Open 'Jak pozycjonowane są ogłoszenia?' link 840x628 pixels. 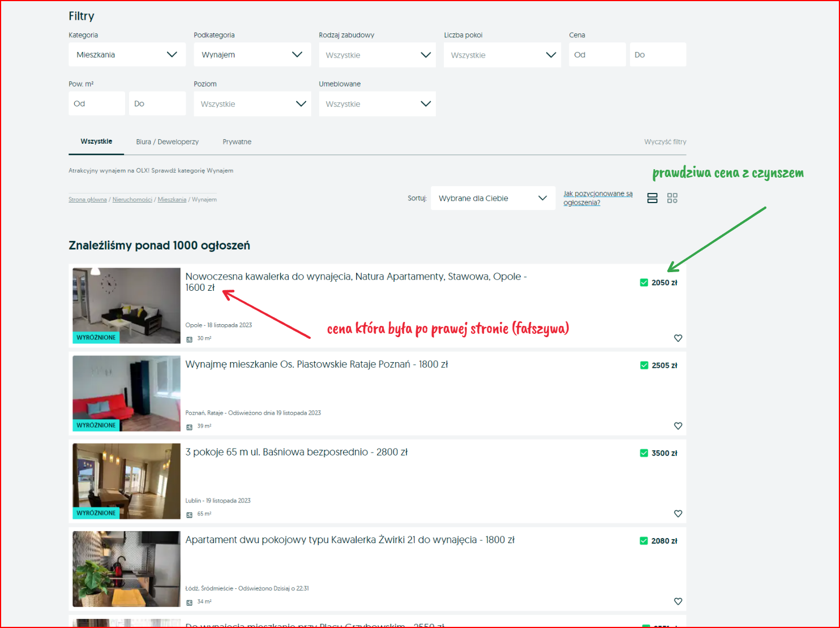click(598, 198)
